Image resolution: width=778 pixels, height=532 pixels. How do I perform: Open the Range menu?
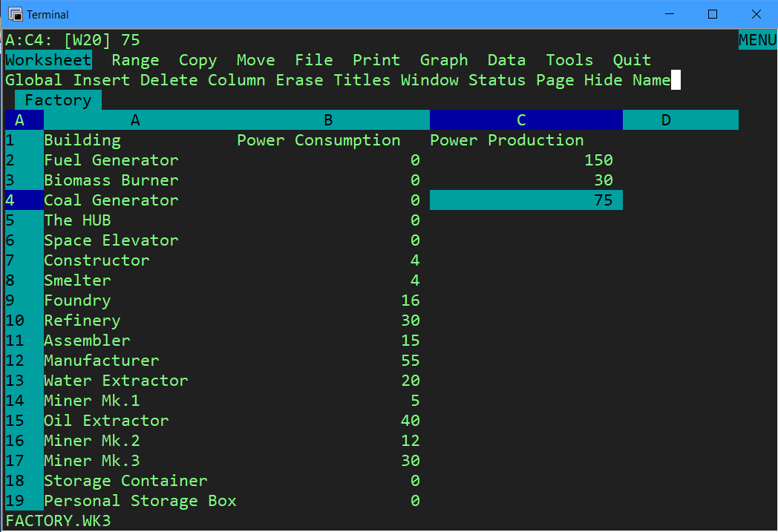pyautogui.click(x=135, y=60)
